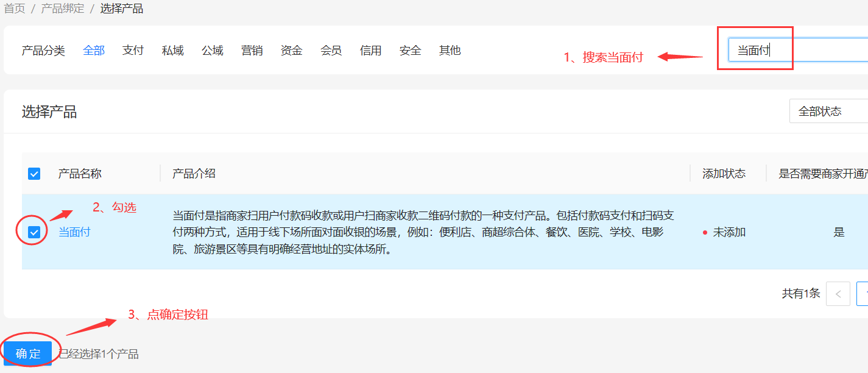Navigate to 产品绑定 in the breadcrumb

point(63,9)
